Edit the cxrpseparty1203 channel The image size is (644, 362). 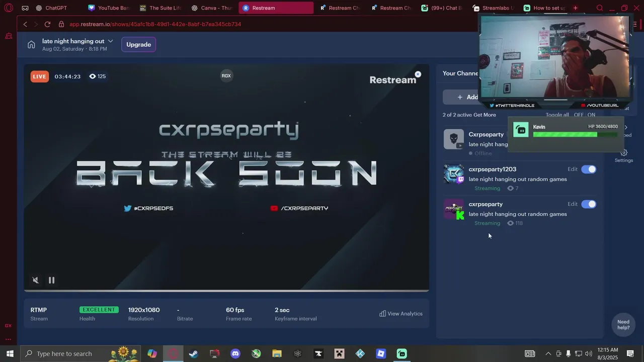(573, 169)
